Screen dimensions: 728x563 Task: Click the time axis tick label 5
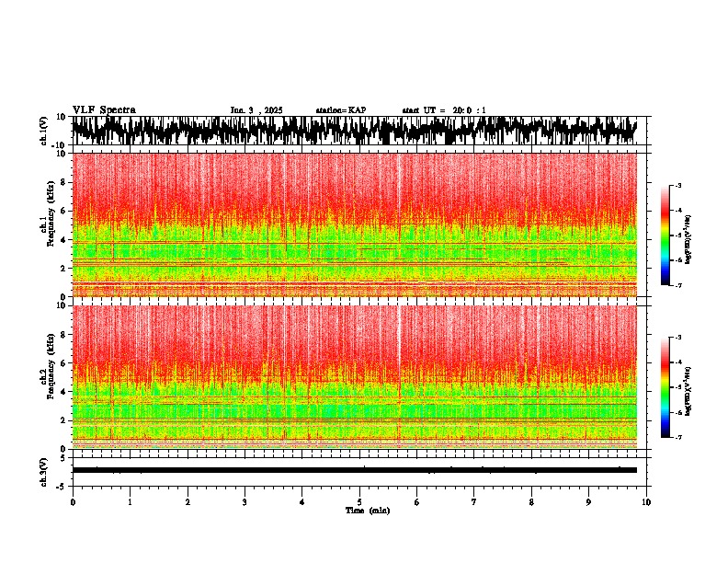pos(359,502)
